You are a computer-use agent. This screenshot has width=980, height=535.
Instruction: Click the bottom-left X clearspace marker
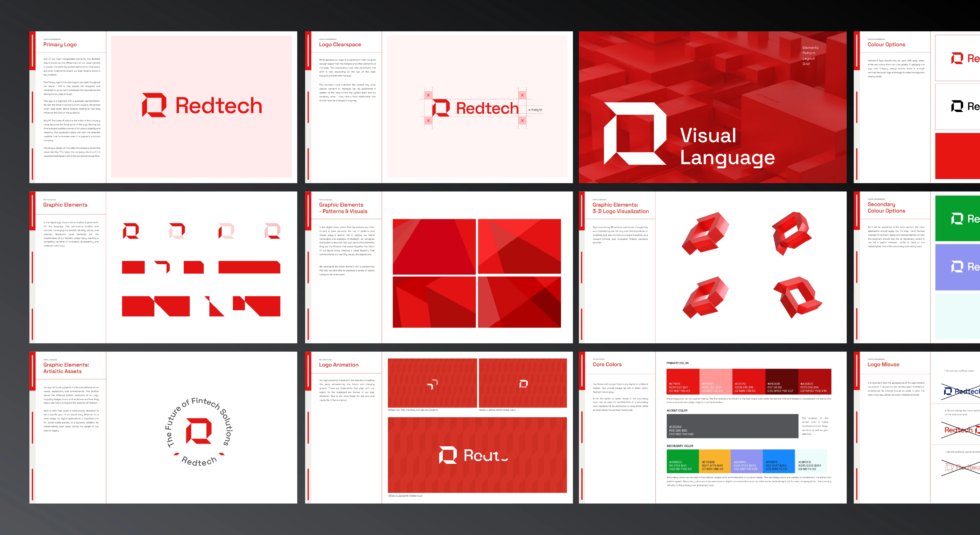pos(428,121)
